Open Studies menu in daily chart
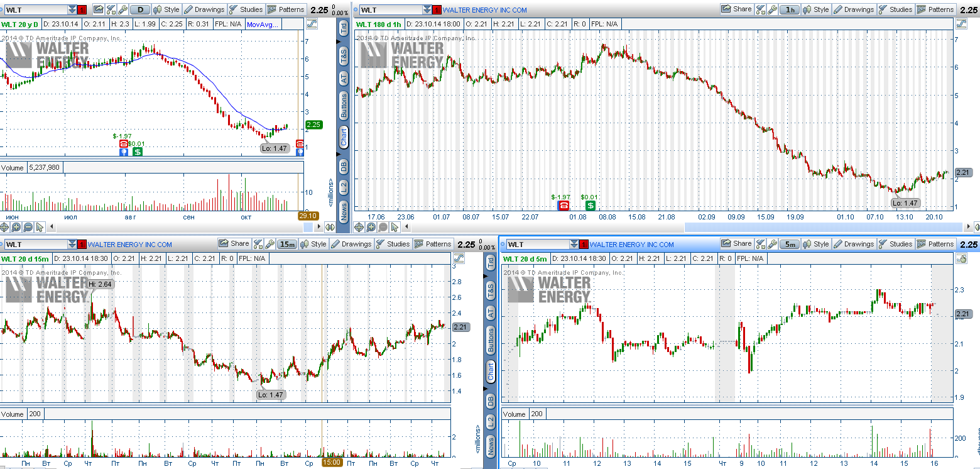The image size is (980, 469). 246,9
